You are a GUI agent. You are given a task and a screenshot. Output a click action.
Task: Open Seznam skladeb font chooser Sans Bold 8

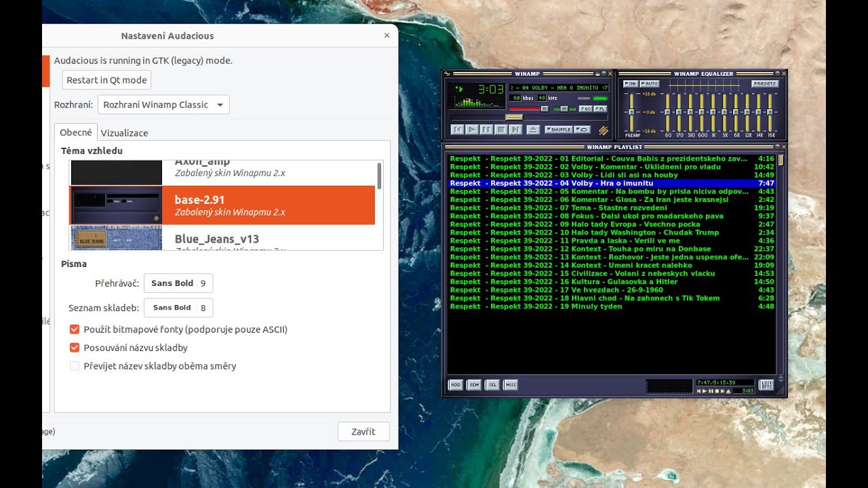tap(178, 308)
